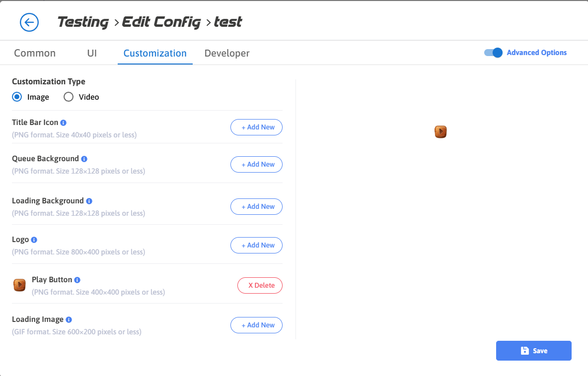Click the play button preview image
Screen dimensions: 588x376
click(441, 131)
